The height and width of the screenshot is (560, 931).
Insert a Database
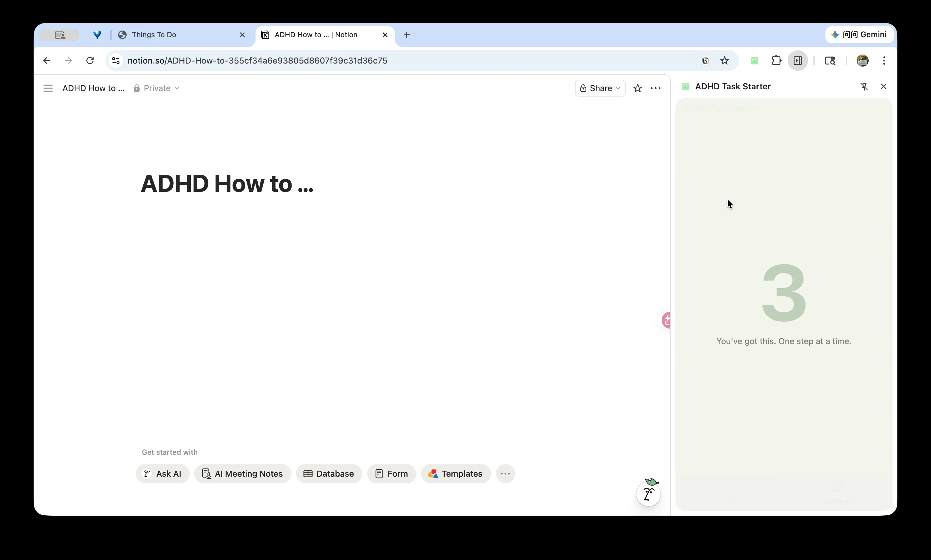point(329,474)
